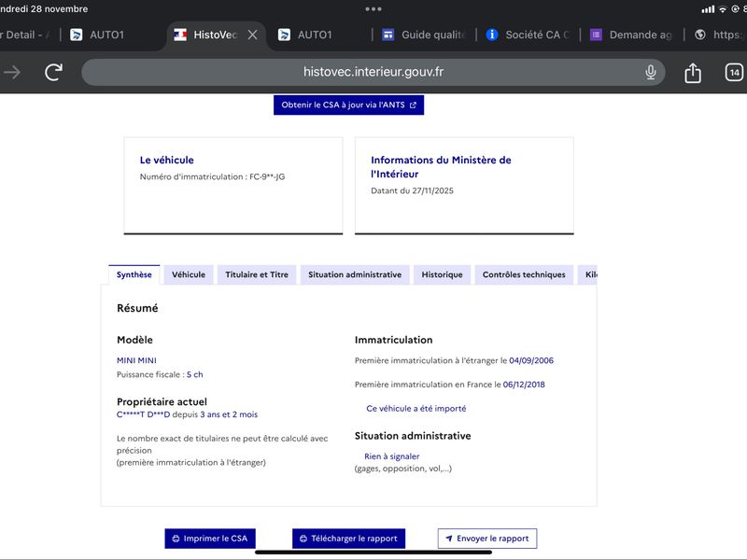
Task: Tap the forward navigation arrow
Action: 12,72
